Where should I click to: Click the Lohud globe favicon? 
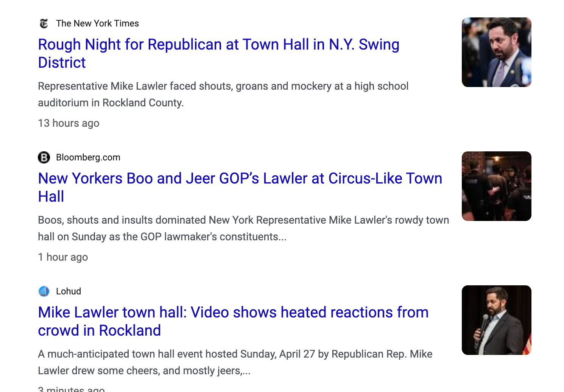[44, 291]
